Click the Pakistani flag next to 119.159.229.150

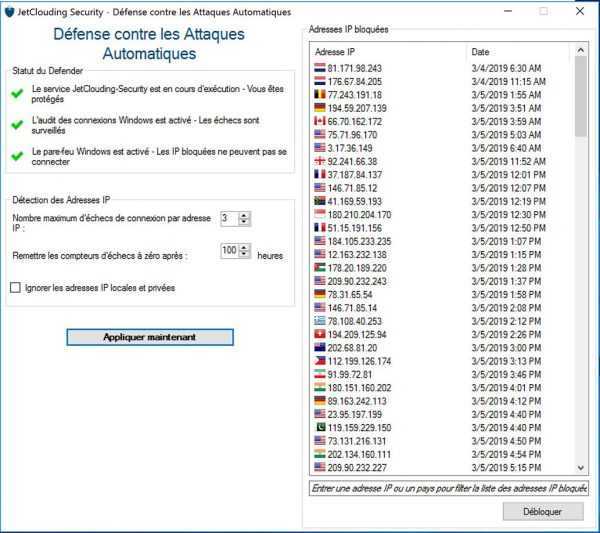click(x=320, y=427)
